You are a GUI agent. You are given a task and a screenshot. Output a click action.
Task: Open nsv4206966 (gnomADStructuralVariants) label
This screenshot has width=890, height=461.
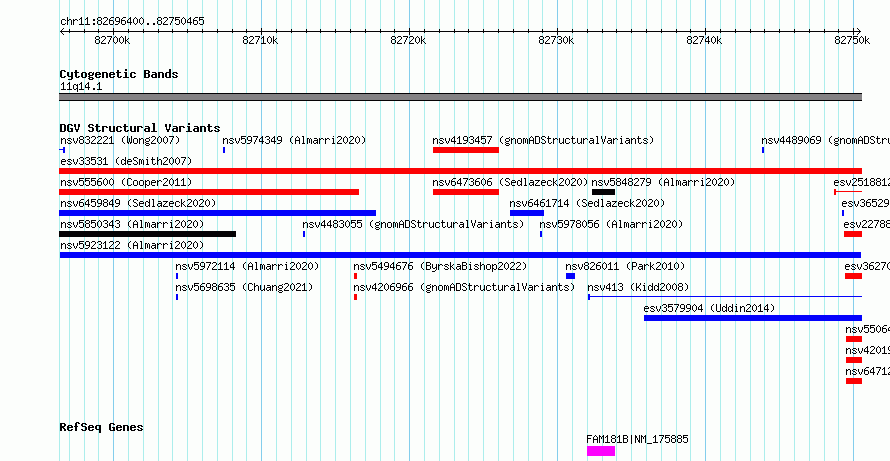point(464,287)
